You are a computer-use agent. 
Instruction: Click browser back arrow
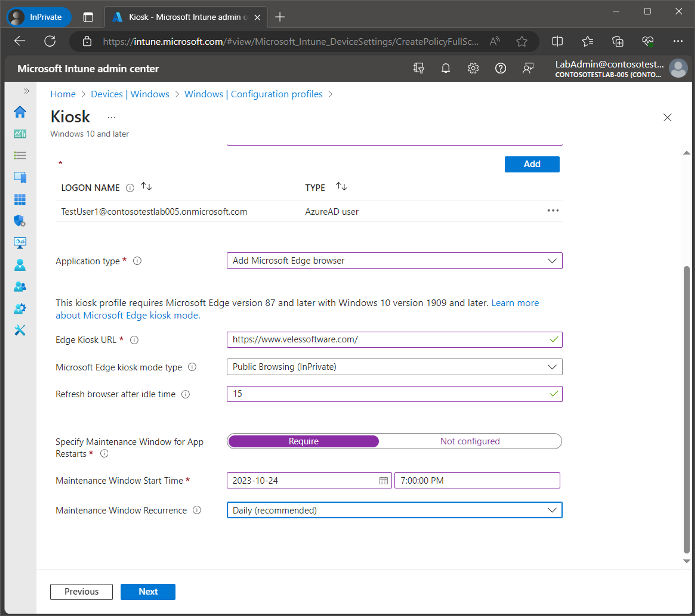coord(20,41)
